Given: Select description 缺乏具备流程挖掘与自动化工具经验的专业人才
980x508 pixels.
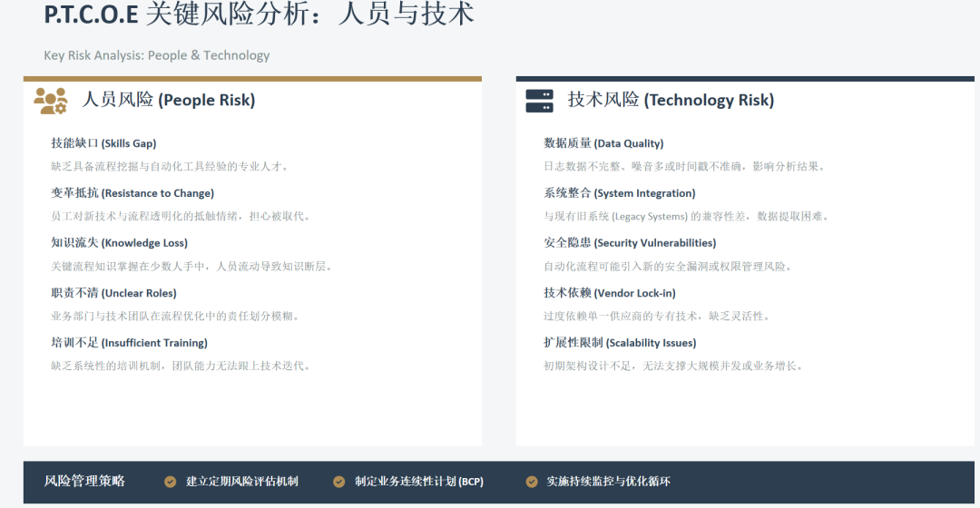Looking at the screenshot, I should click(x=166, y=166).
